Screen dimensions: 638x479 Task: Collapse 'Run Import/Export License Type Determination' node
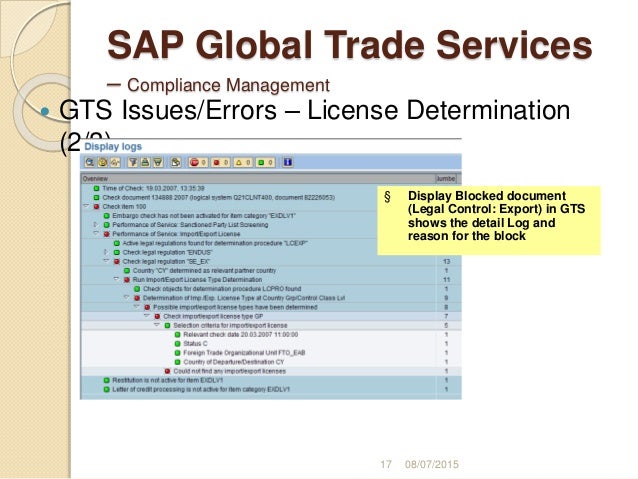click(116, 279)
